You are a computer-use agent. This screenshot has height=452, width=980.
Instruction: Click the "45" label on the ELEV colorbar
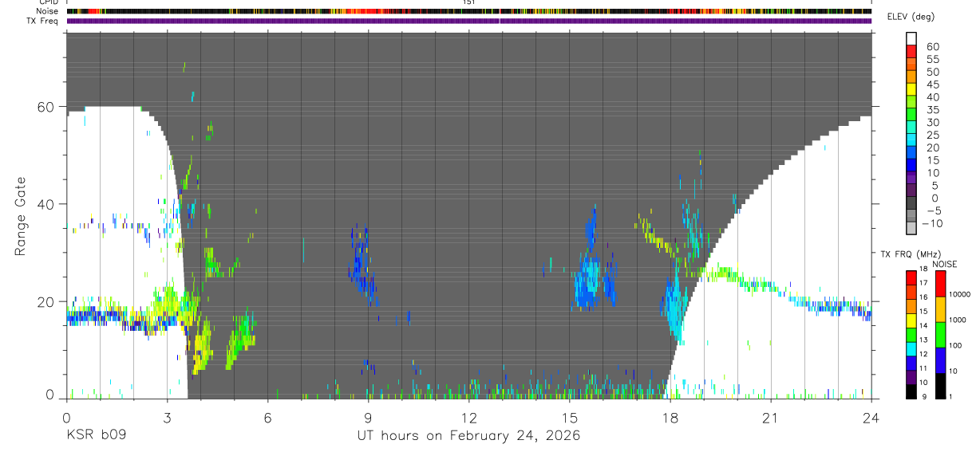933,85
